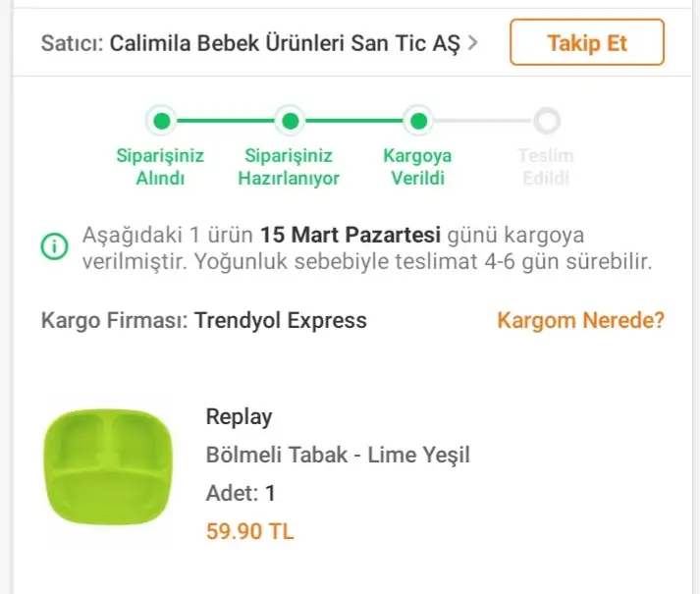Image resolution: width=700 pixels, height=594 pixels.
Task: Select the Kargoya Verildi step label
Action: click(418, 167)
